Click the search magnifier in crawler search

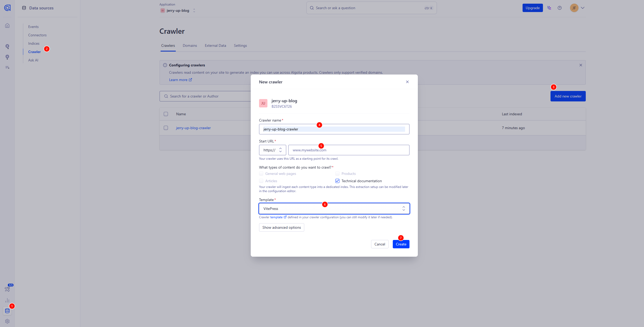[166, 96]
